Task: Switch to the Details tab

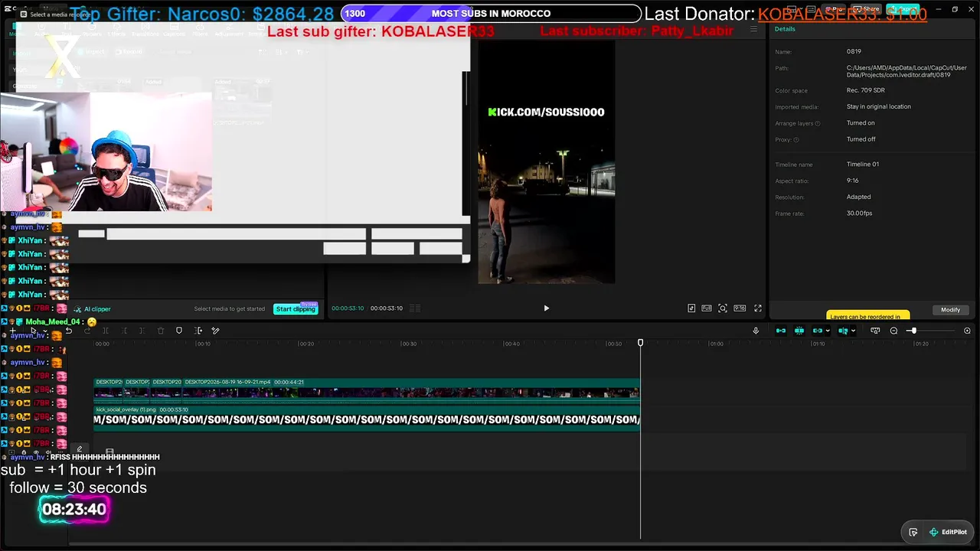Action: 785,29
